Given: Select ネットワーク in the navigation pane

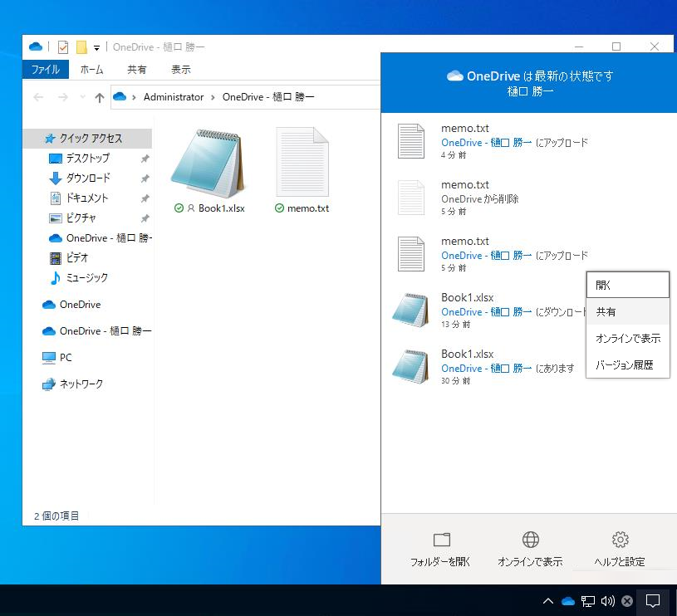Looking at the screenshot, I should click(x=72, y=384).
